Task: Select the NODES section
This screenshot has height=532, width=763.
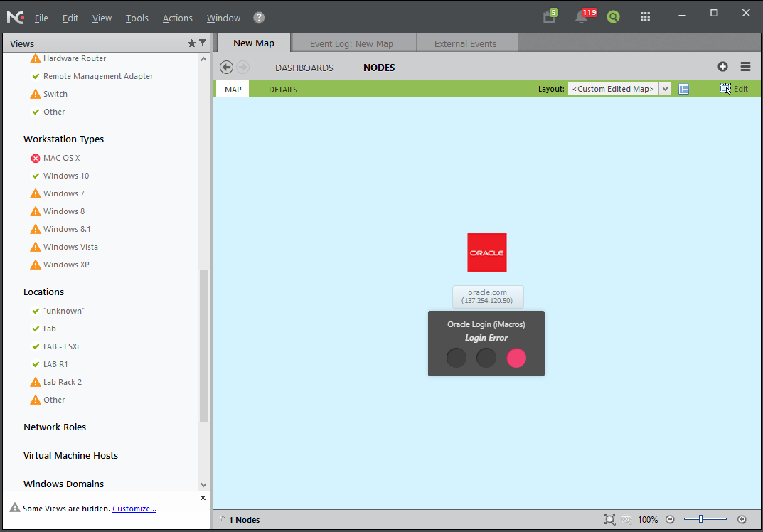Action: 379,68
